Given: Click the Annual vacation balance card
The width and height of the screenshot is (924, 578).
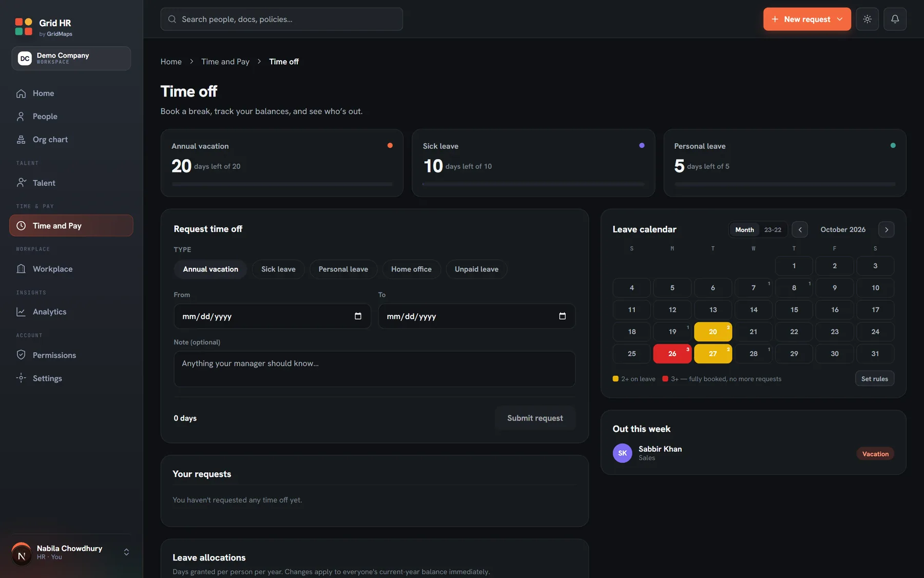Looking at the screenshot, I should 282,163.
